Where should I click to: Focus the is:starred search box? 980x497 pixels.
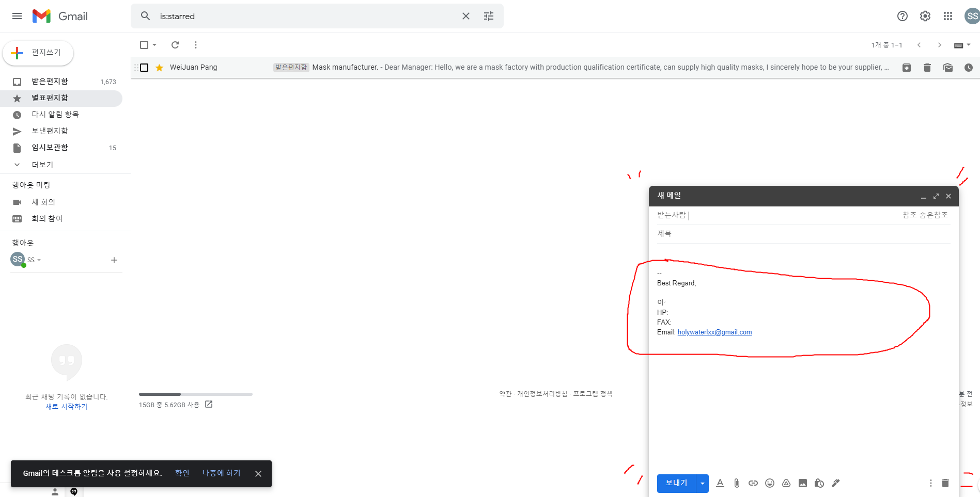(308, 16)
